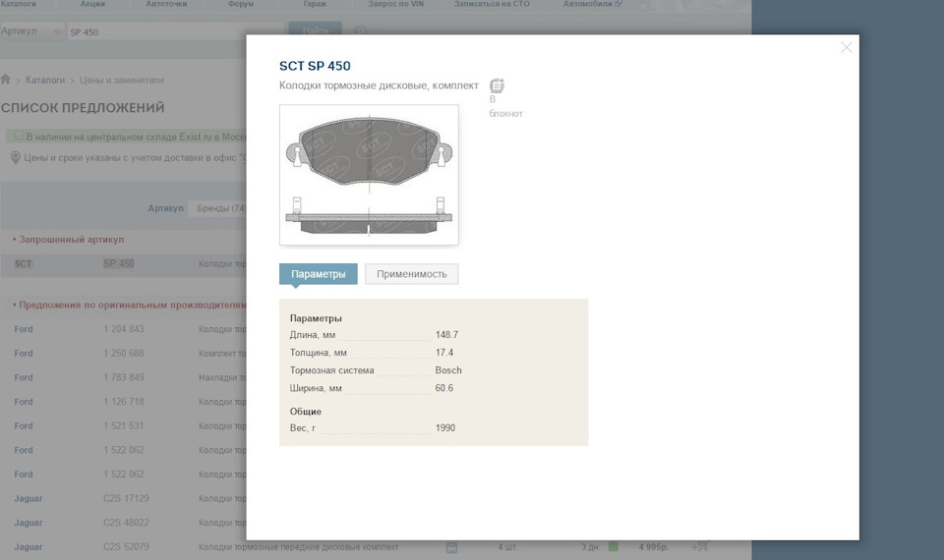Close the SCT SP 450 product popup
944x560 pixels.
(x=847, y=47)
